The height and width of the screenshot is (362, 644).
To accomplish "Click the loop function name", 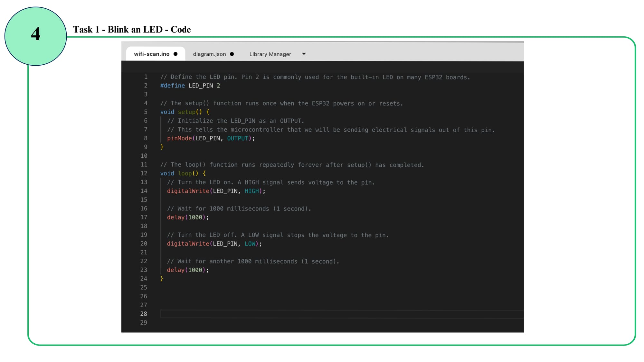I will pos(185,173).
